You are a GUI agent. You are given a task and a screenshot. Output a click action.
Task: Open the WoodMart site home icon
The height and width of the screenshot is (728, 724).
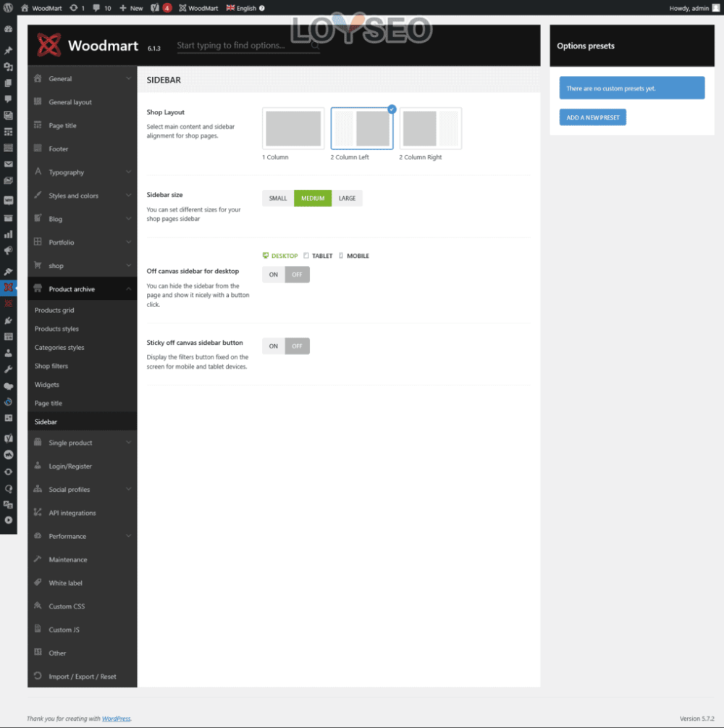[x=25, y=8]
